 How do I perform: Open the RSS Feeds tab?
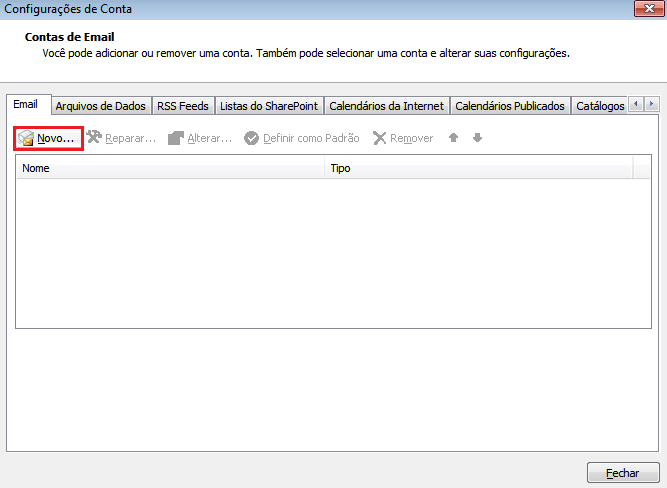[x=183, y=106]
